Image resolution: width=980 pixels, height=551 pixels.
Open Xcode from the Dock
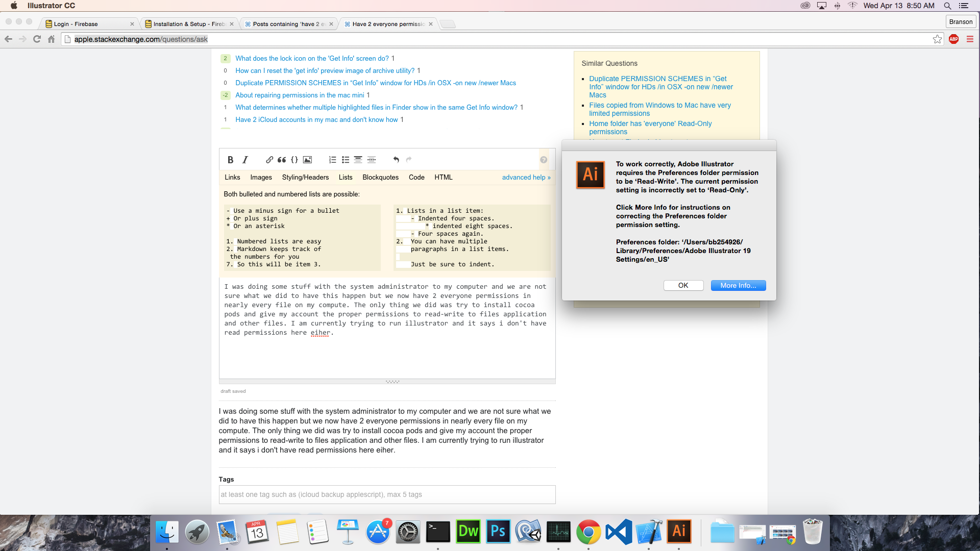tap(649, 532)
